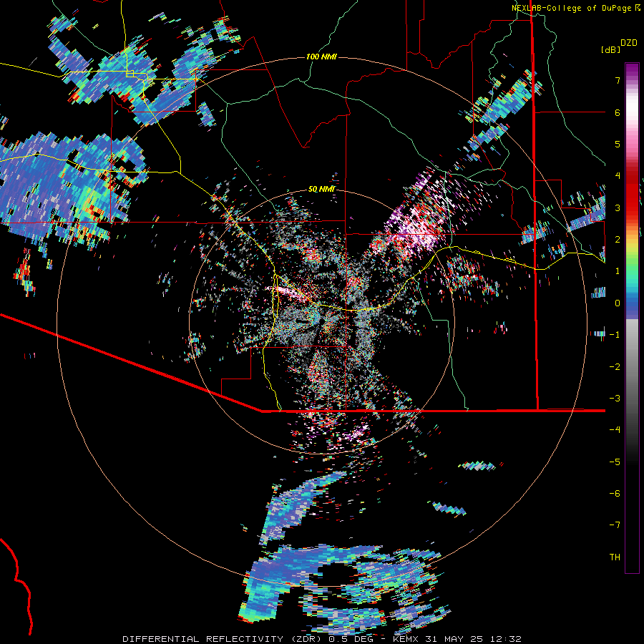Select the -3 tick label on scale

tap(615, 399)
